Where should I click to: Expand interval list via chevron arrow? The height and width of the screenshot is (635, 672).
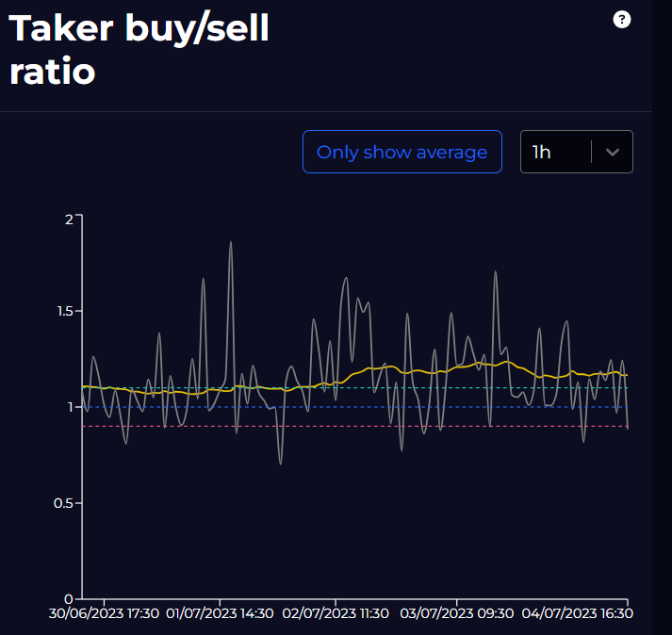pyautogui.click(x=613, y=152)
